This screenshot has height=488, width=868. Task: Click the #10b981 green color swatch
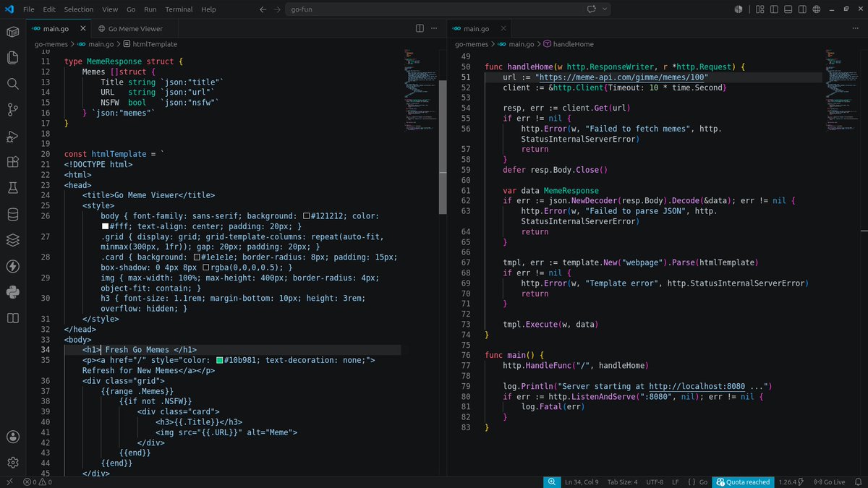click(220, 360)
